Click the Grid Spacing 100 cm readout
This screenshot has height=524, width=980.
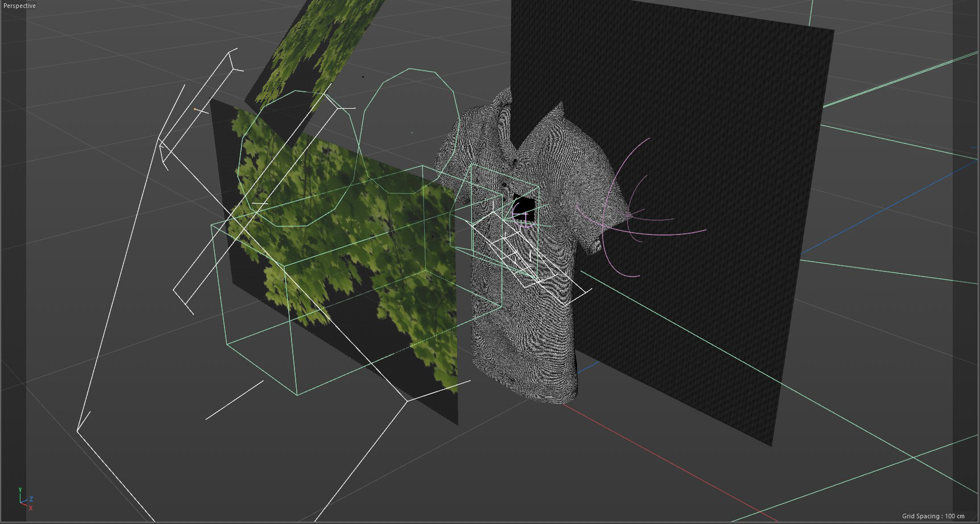pos(932,516)
